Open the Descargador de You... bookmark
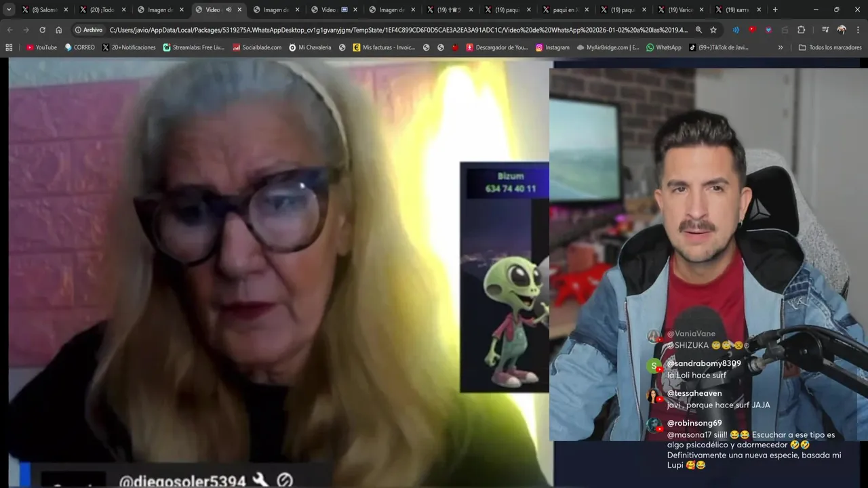Viewport: 868px width, 488px height. tap(496, 47)
